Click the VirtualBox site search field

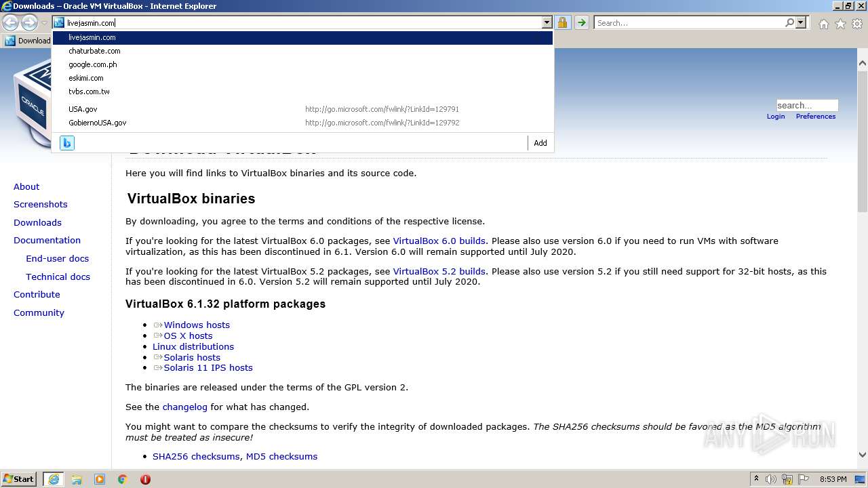tap(807, 105)
